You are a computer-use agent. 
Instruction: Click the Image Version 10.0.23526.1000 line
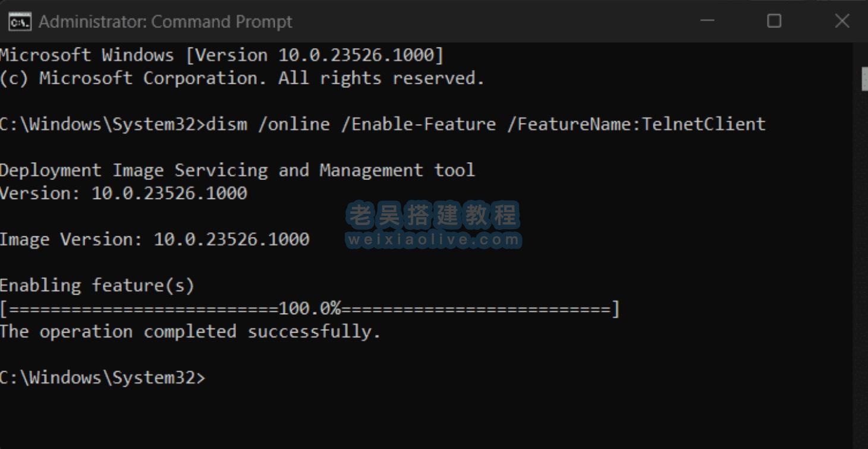(x=155, y=239)
